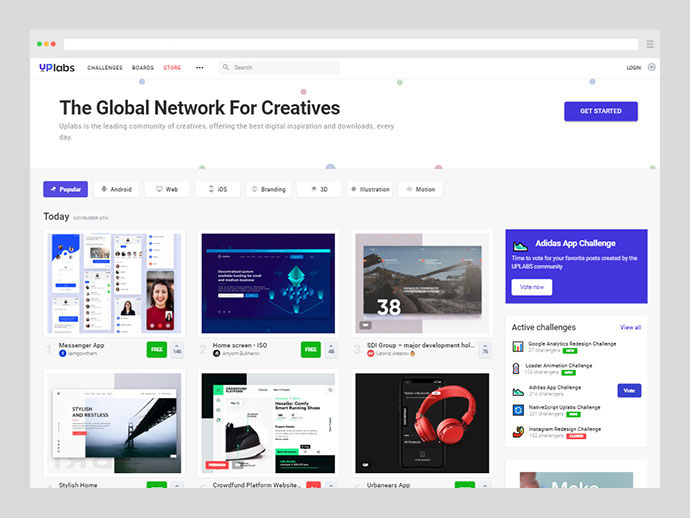Open the Google Analytics Redesign Challenge icon
Image resolution: width=690 pixels, height=518 pixels.
[x=518, y=347]
